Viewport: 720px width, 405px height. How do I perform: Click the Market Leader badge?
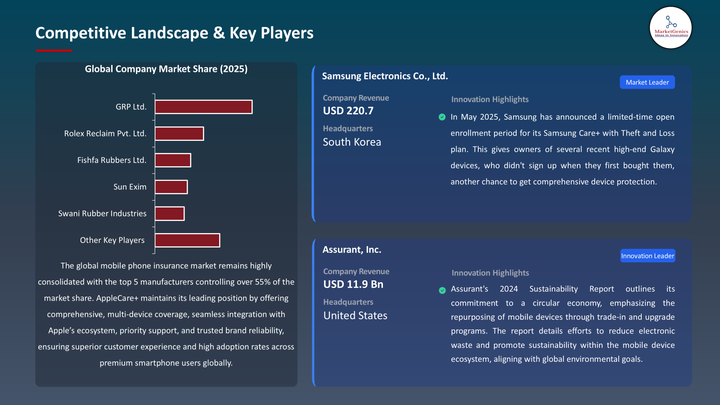tap(647, 82)
